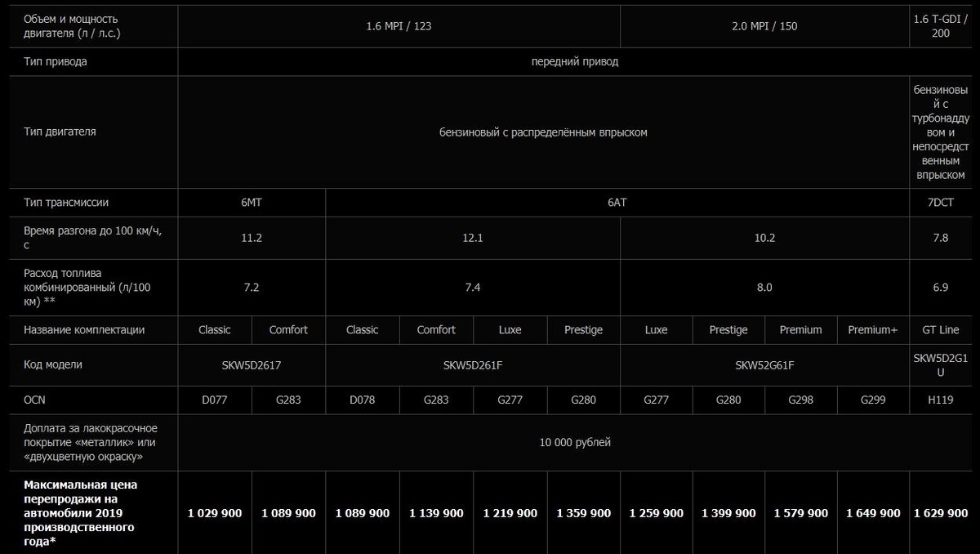This screenshot has width=980, height=554.
Task: Click acceleration value '12.1'
Action: coord(473,238)
